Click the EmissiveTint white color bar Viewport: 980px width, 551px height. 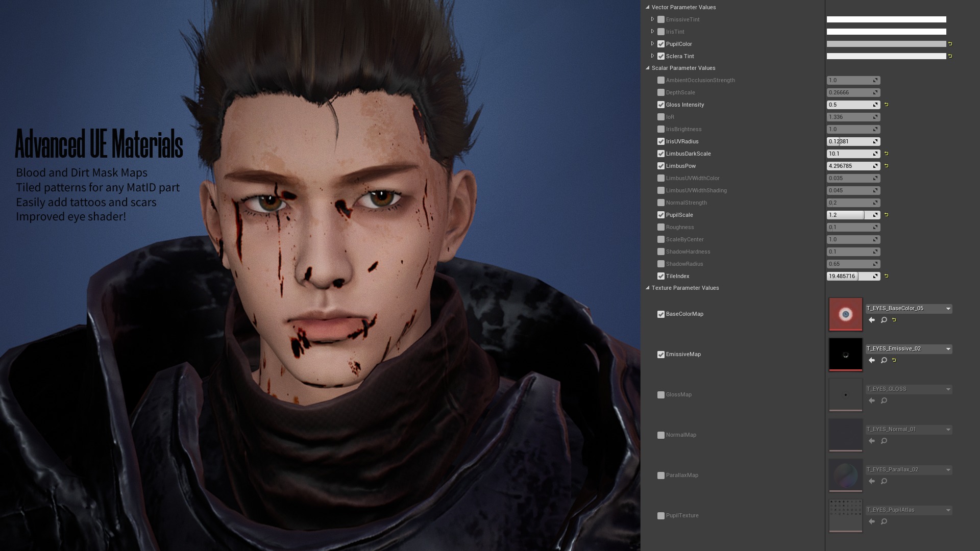[887, 19]
